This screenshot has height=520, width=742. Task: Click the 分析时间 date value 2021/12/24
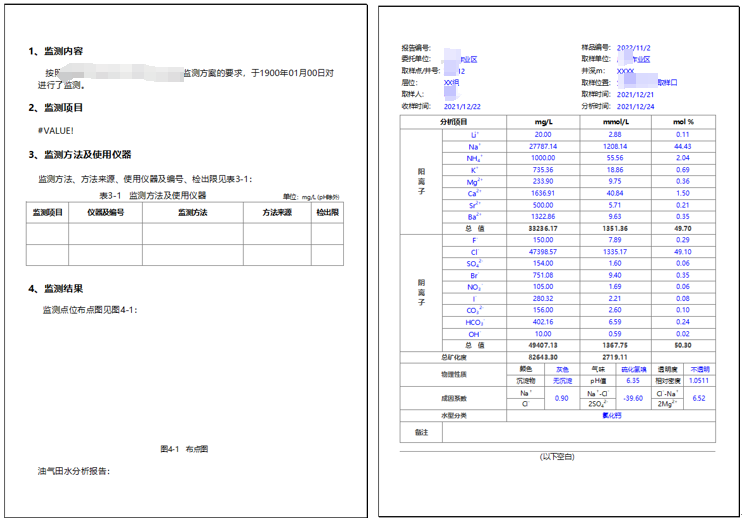635,106
